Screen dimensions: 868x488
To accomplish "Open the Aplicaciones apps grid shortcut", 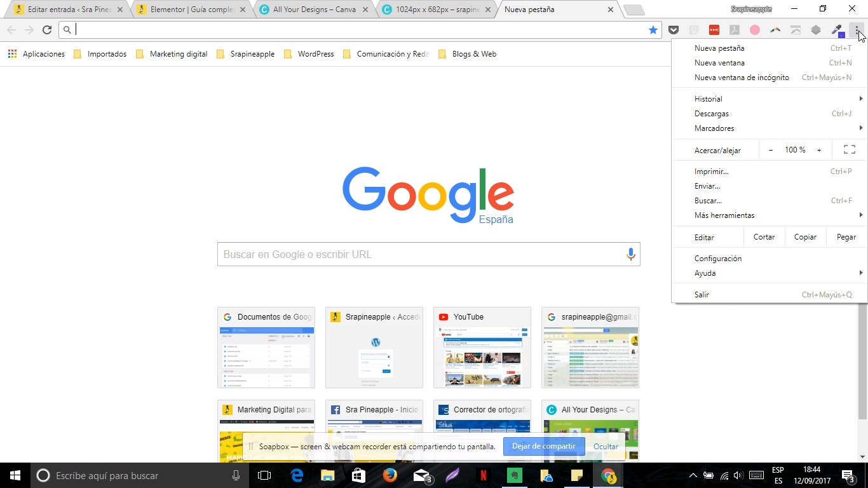I will pyautogui.click(x=36, y=54).
